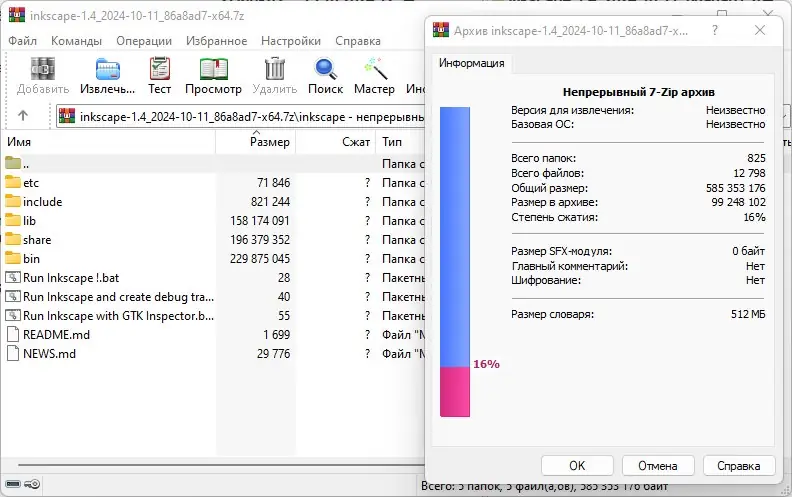Viewport: 792px width, 497px height.
Task: Open the Файл menu
Action: click(x=22, y=41)
